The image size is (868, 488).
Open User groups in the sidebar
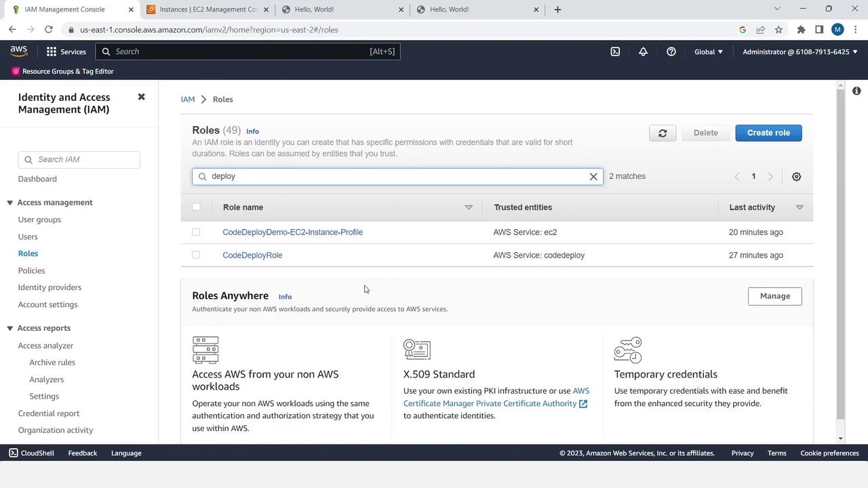(x=39, y=220)
